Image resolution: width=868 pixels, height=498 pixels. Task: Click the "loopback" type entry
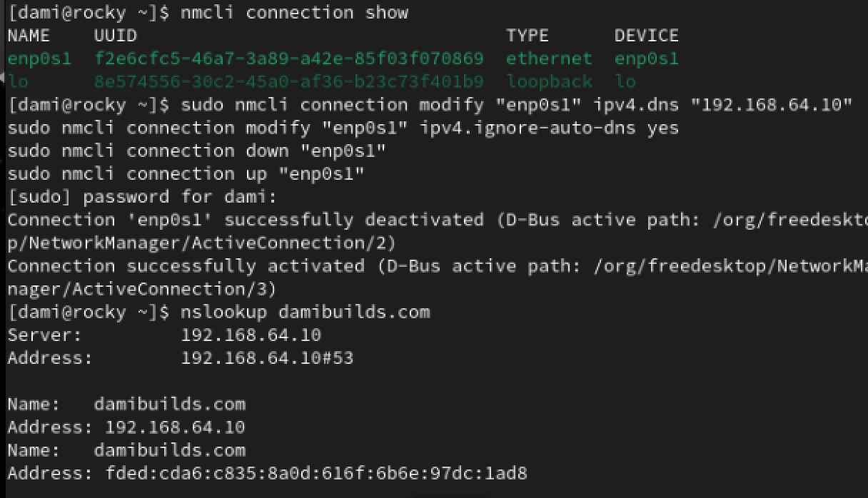coord(549,81)
